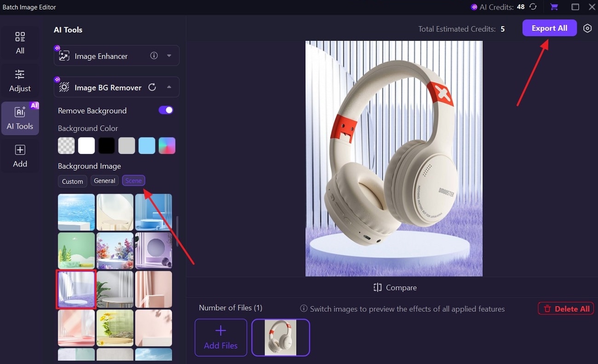This screenshot has width=598, height=364.
Task: Toggle the Remove Background switch
Action: [166, 110]
